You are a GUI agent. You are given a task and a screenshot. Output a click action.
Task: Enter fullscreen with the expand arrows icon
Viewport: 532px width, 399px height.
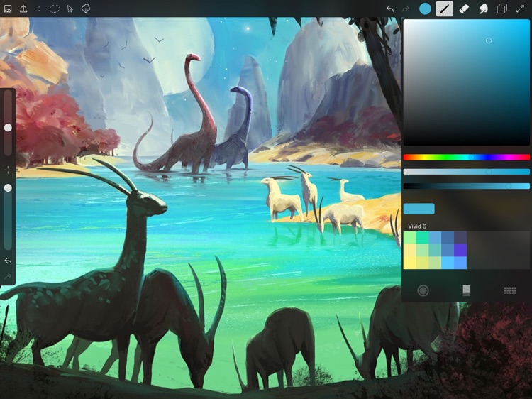[520, 9]
